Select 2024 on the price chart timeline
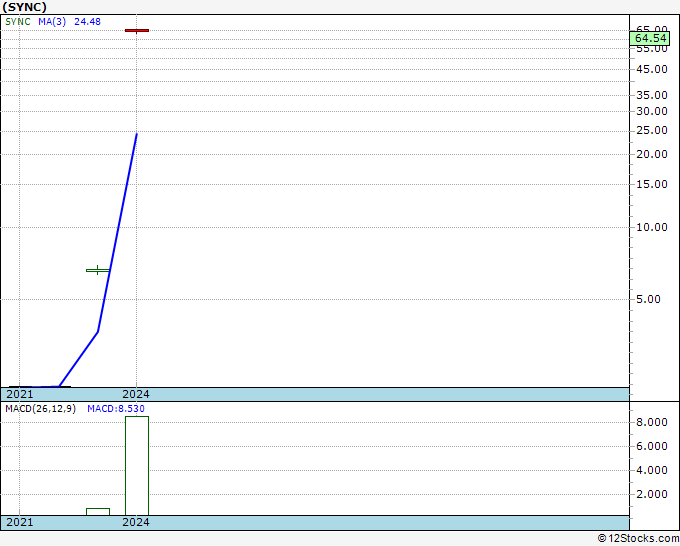The image size is (680, 546). click(x=136, y=394)
